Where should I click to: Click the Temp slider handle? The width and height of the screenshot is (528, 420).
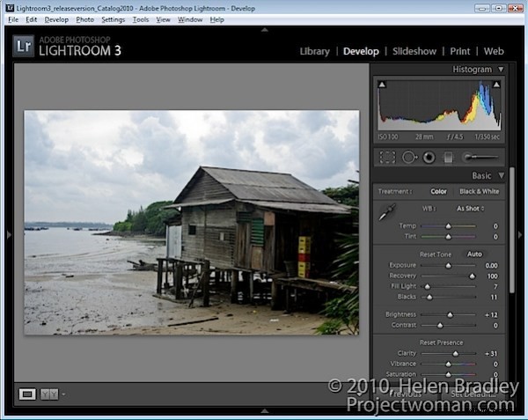point(448,226)
